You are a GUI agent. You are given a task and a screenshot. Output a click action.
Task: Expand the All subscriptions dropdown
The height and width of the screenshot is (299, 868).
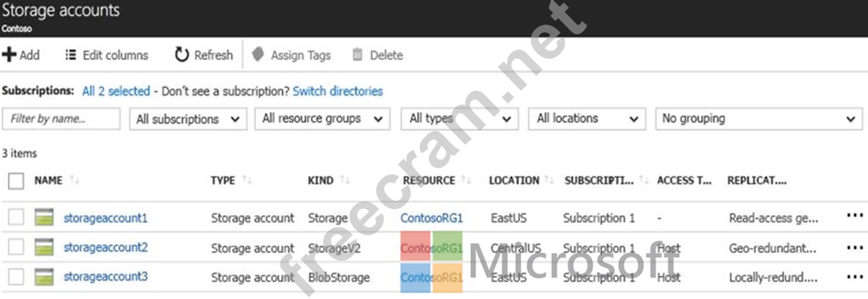(x=188, y=119)
